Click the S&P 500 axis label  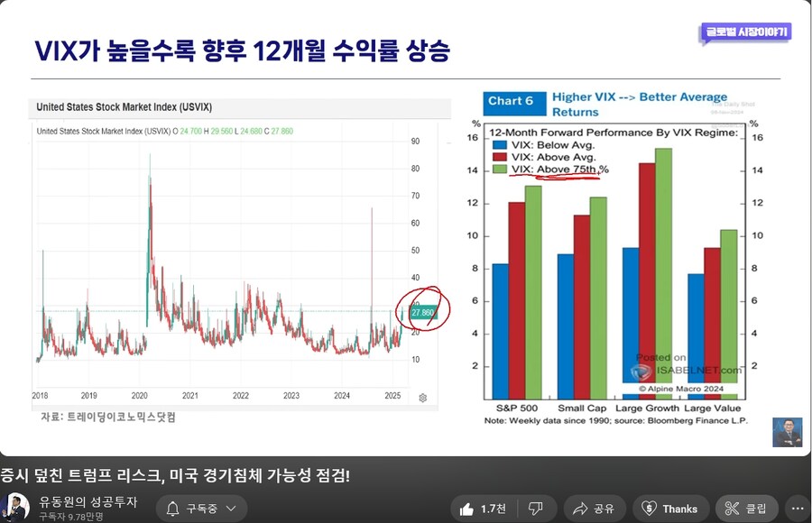coord(516,408)
